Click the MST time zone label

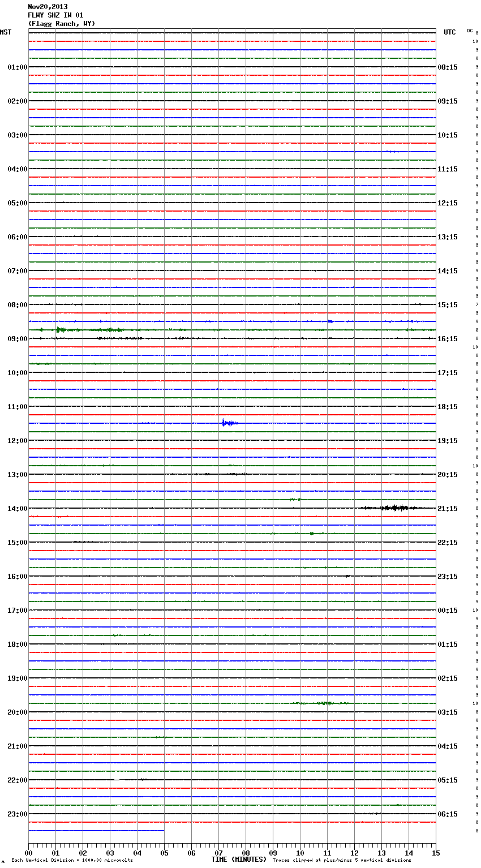click(6, 32)
